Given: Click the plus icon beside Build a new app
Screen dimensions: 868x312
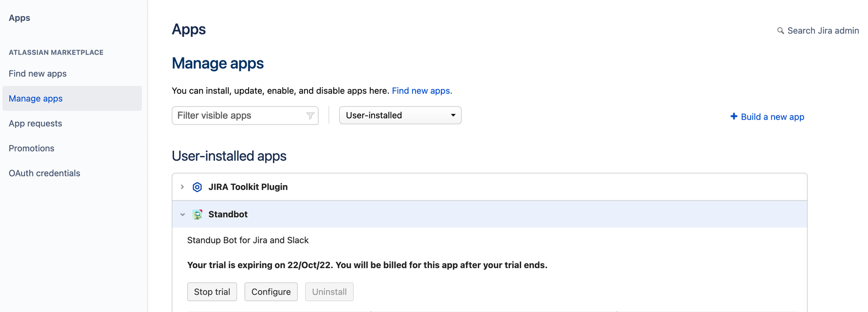Looking at the screenshot, I should point(734,116).
